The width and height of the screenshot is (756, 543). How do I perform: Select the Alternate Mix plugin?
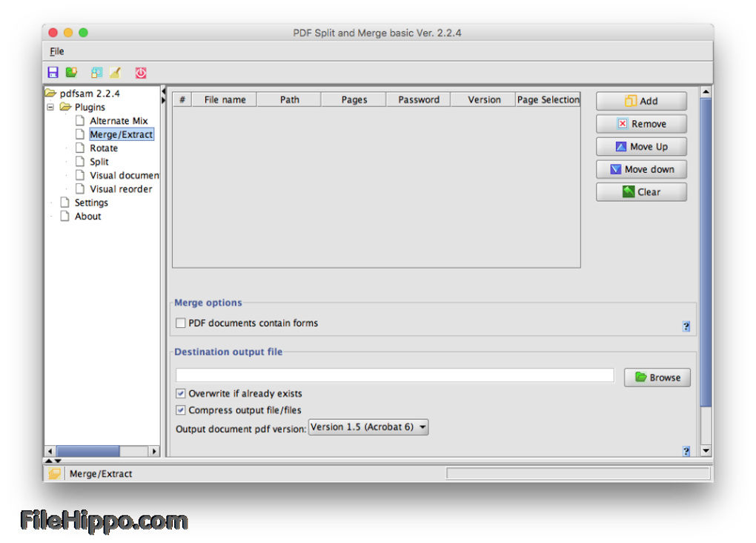point(119,121)
